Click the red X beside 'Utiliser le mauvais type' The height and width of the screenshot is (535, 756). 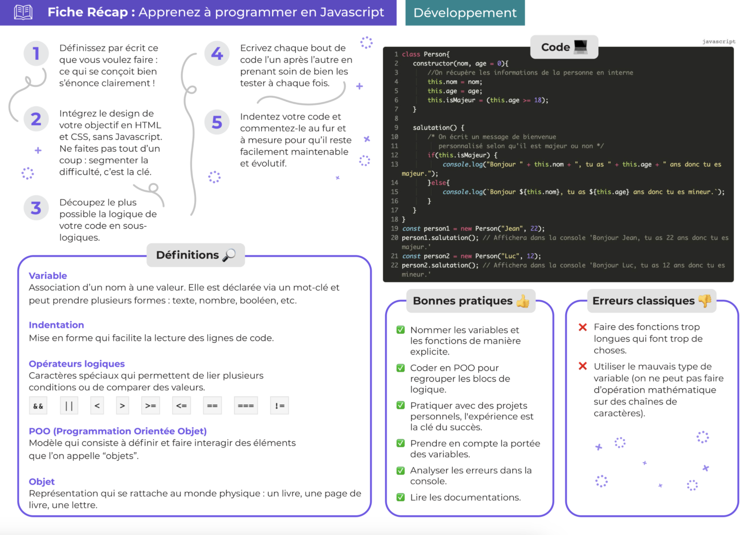pos(583,366)
